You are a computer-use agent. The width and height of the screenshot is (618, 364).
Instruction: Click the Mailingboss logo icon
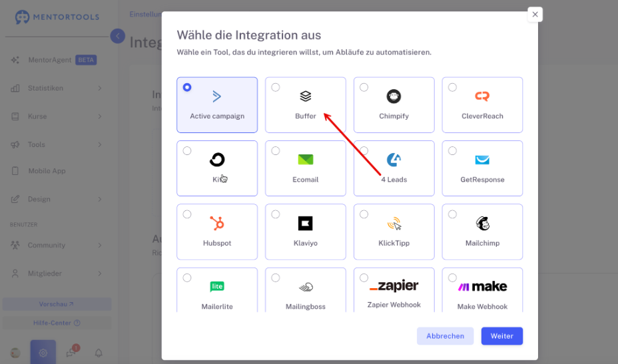[306, 287]
